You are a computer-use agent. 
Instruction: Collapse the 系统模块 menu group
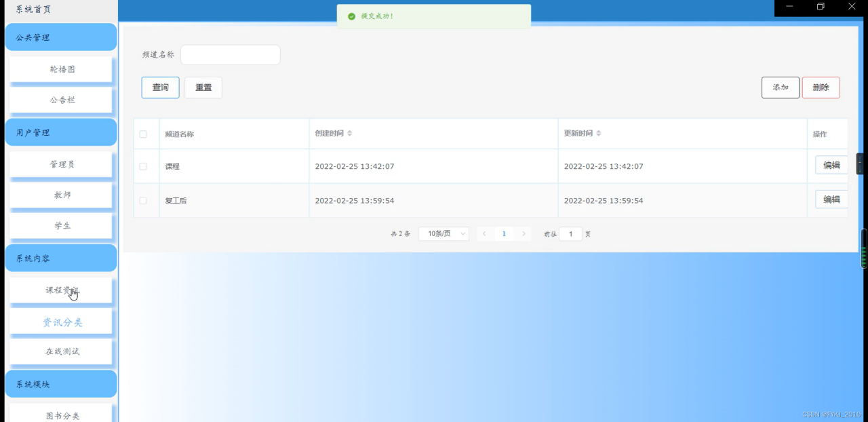[x=61, y=384]
